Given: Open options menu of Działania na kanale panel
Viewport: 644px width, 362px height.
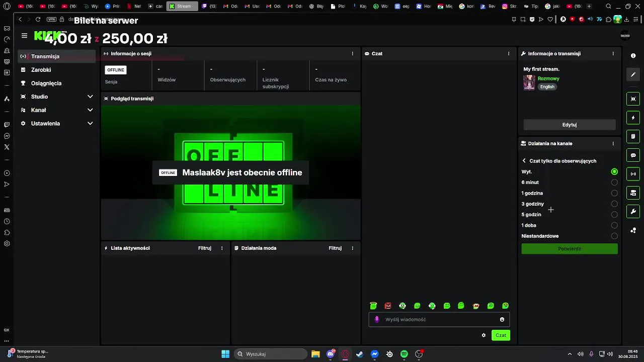Looking at the screenshot, I should (613, 143).
